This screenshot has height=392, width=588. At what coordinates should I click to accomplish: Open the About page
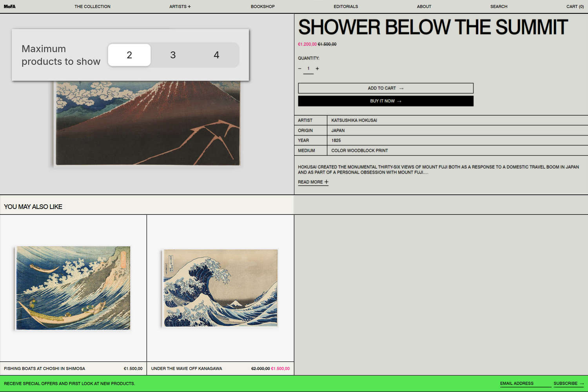424,6
